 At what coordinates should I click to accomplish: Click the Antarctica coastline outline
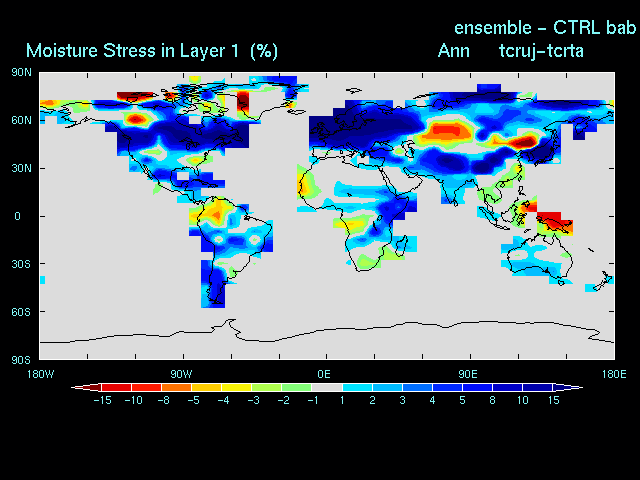point(400,326)
